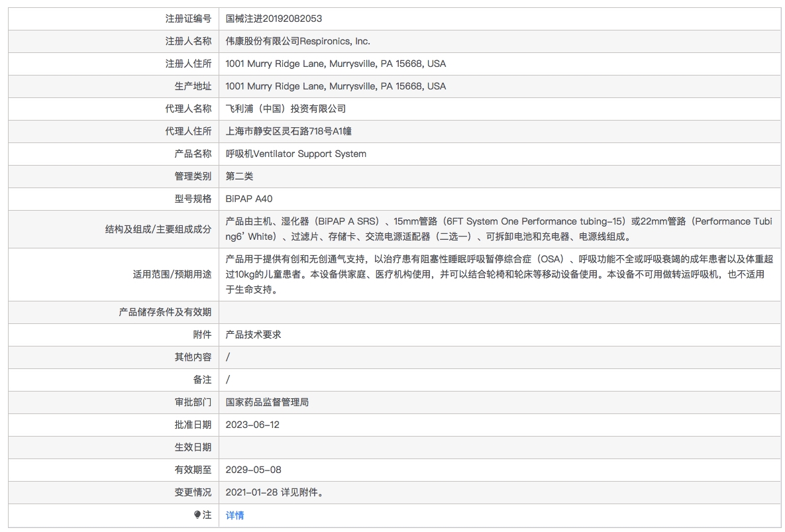
Task: Select model value BiPAP A40
Action: pyautogui.click(x=249, y=199)
